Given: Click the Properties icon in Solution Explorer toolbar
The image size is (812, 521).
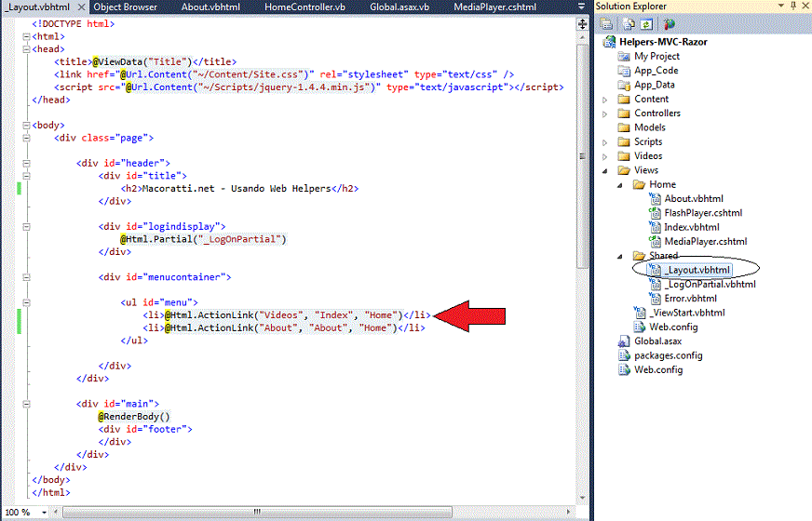Looking at the screenshot, I should click(x=606, y=24).
